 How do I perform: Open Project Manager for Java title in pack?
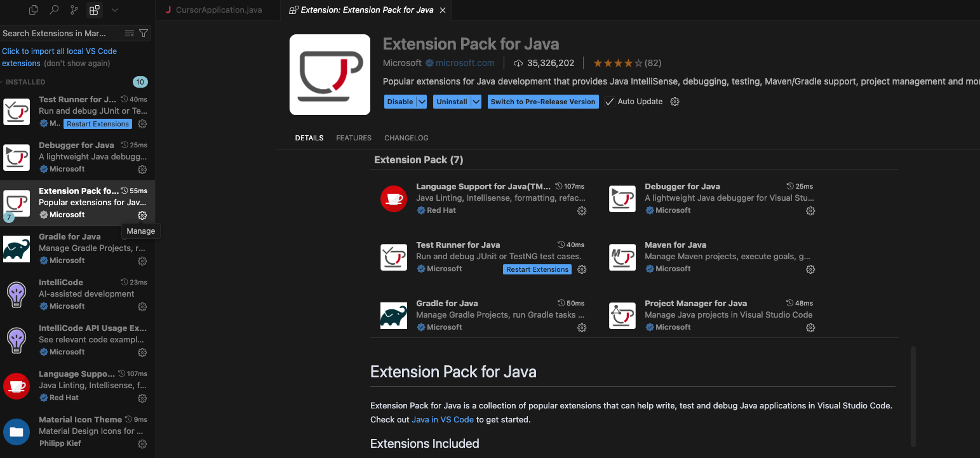click(695, 303)
